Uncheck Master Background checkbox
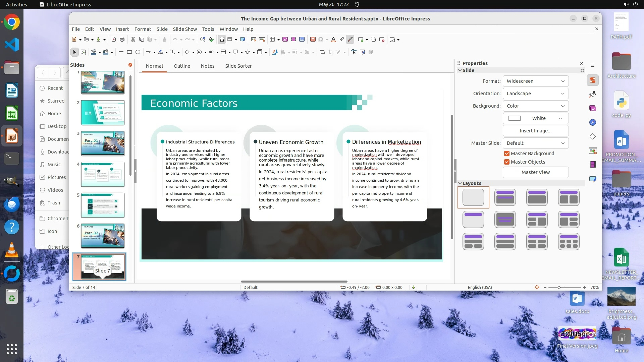The height and width of the screenshot is (362, 644). tap(507, 154)
